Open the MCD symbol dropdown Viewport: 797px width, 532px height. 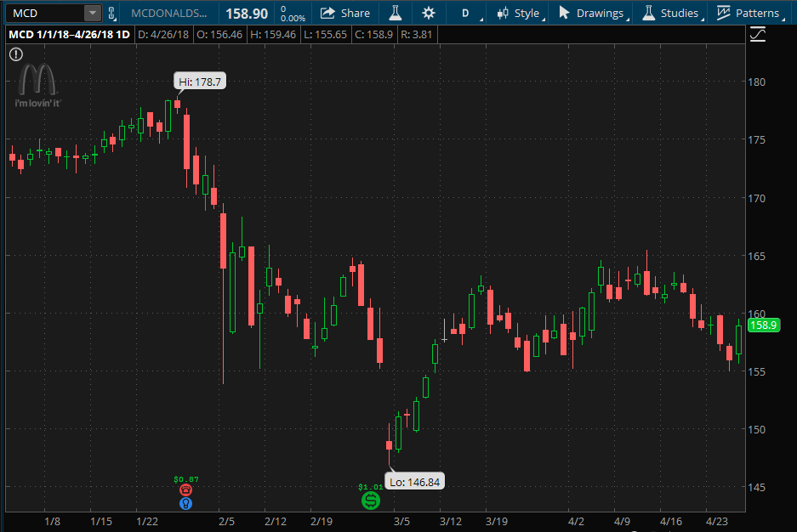pyautogui.click(x=94, y=13)
